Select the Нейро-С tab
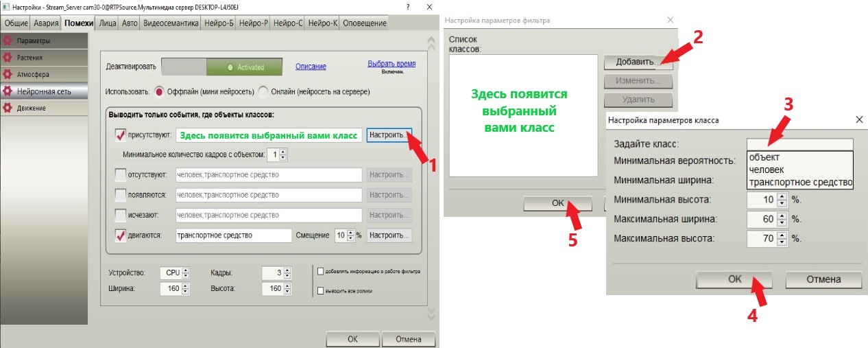This screenshot has height=348, width=868. click(288, 23)
